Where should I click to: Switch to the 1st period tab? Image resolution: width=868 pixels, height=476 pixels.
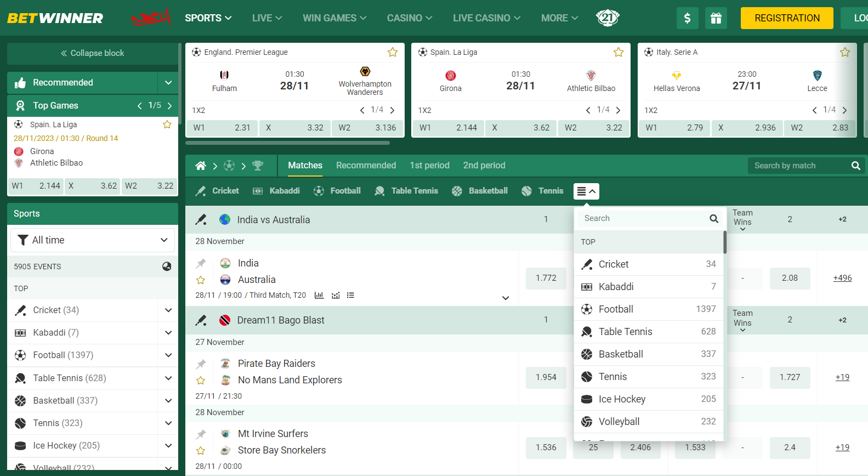pyautogui.click(x=429, y=166)
